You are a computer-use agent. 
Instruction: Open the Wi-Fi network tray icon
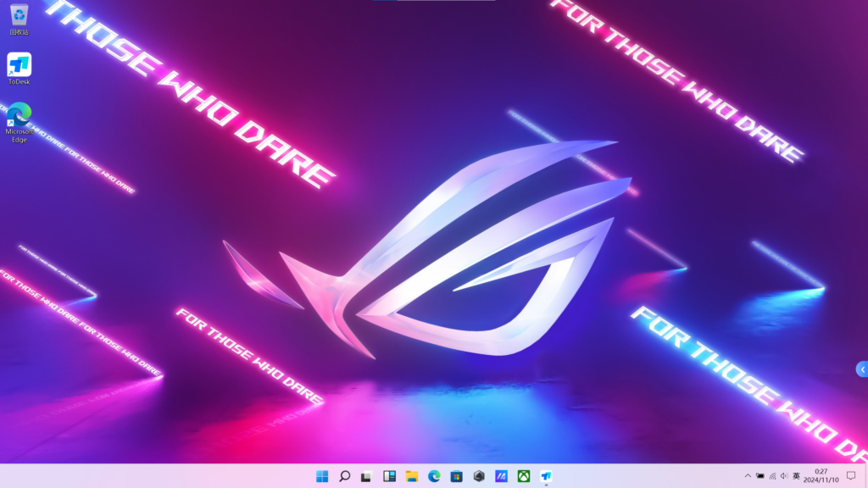pyautogui.click(x=772, y=476)
